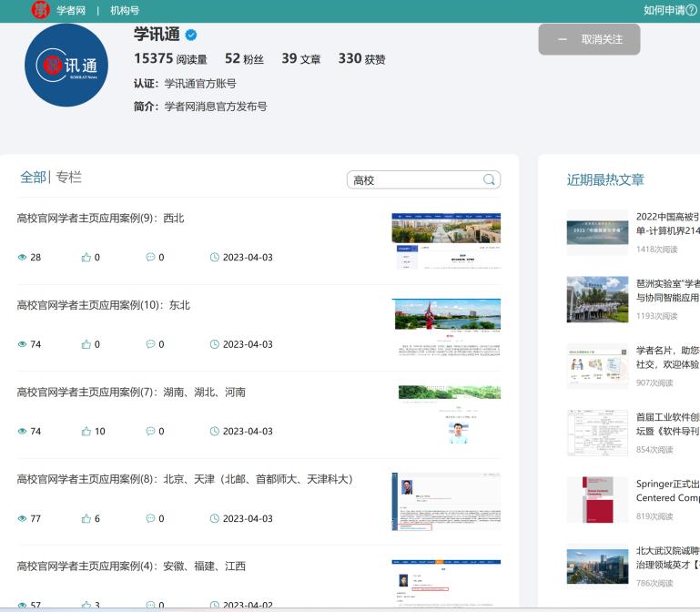Click thumbnail of the 东北 article
The width and height of the screenshot is (700, 612).
tap(446, 325)
